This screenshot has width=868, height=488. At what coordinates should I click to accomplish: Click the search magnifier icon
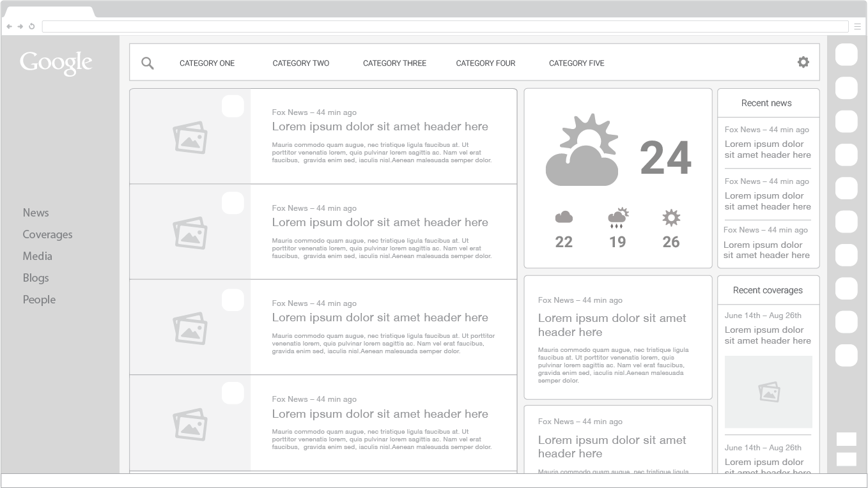[148, 63]
